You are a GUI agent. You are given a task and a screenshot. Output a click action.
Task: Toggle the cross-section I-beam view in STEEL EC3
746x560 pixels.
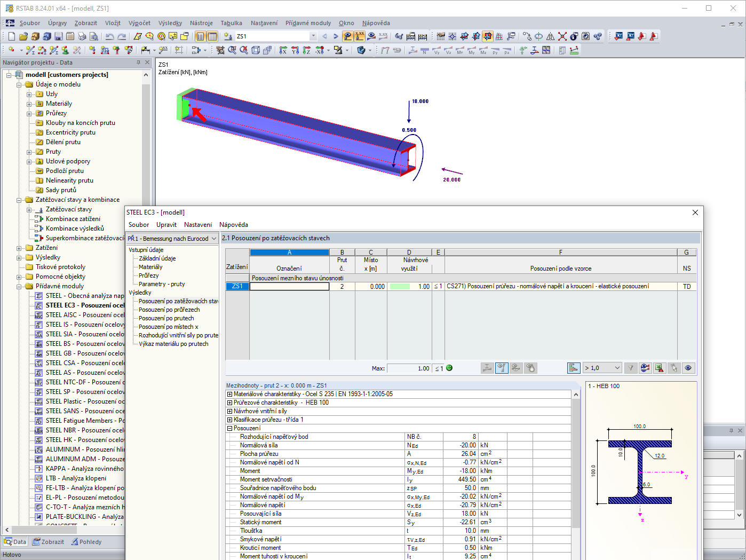click(x=487, y=368)
